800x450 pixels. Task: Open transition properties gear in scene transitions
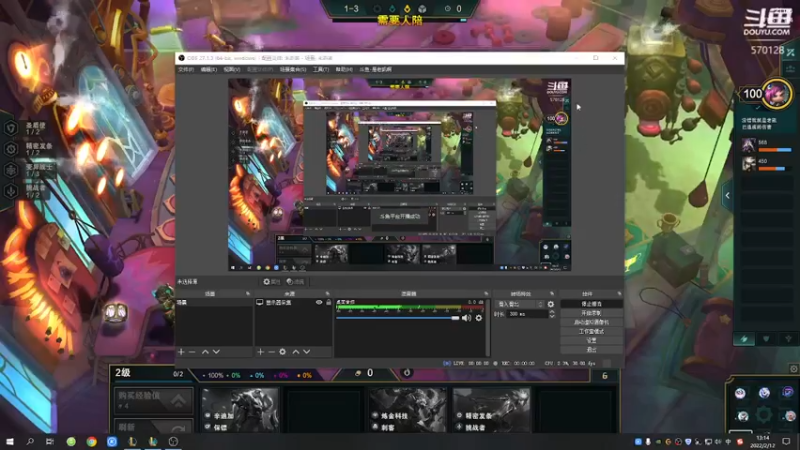551,304
